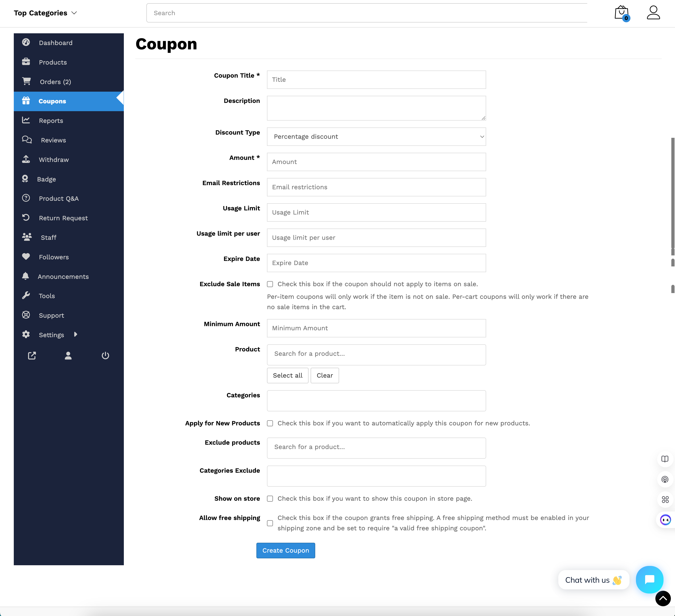Open the Withdraw menu item
675x616 pixels.
tap(69, 160)
